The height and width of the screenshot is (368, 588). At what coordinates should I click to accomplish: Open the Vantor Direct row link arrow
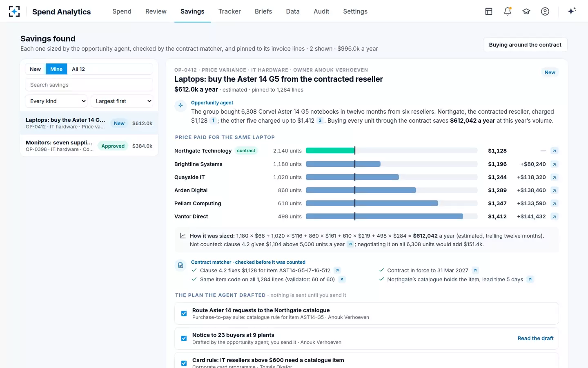pyautogui.click(x=555, y=217)
